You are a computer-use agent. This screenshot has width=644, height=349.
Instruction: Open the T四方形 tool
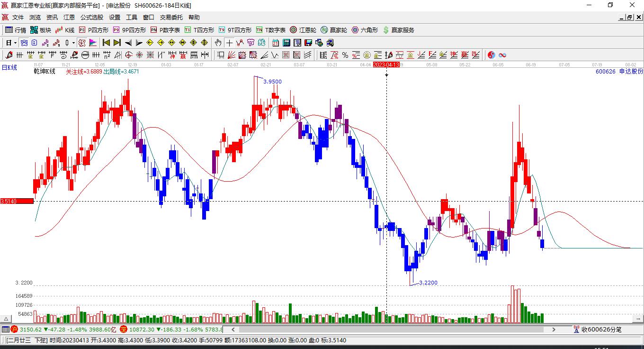[199, 30]
